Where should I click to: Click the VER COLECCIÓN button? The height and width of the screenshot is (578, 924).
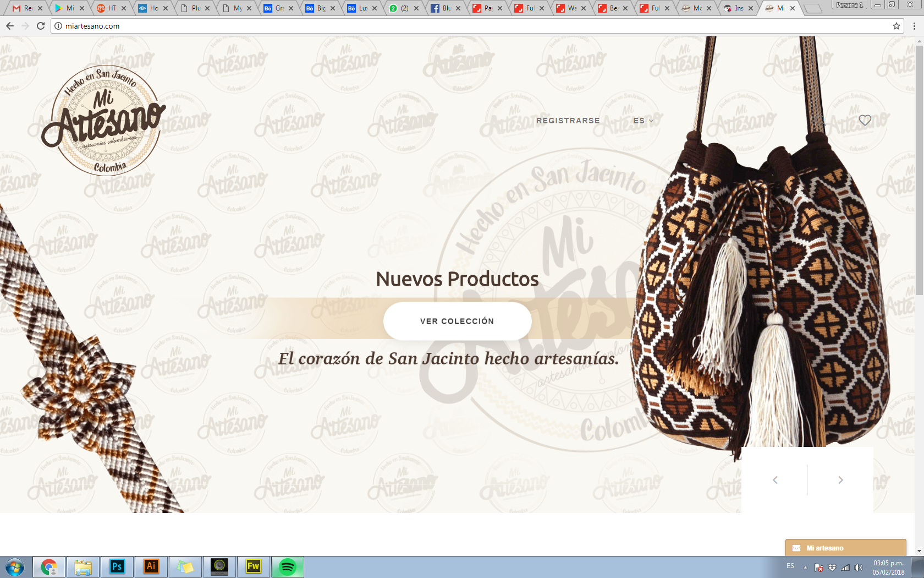(x=457, y=321)
